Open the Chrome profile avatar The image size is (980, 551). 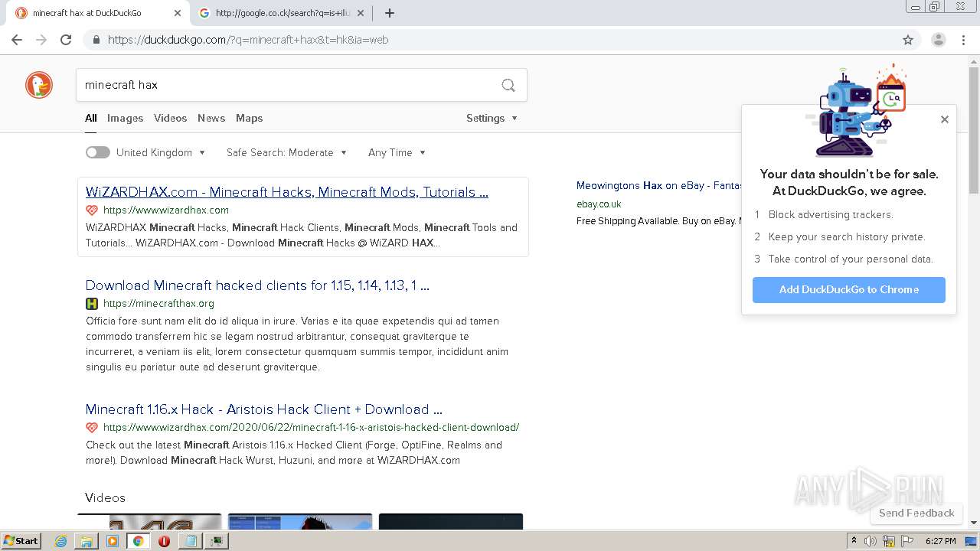(938, 40)
